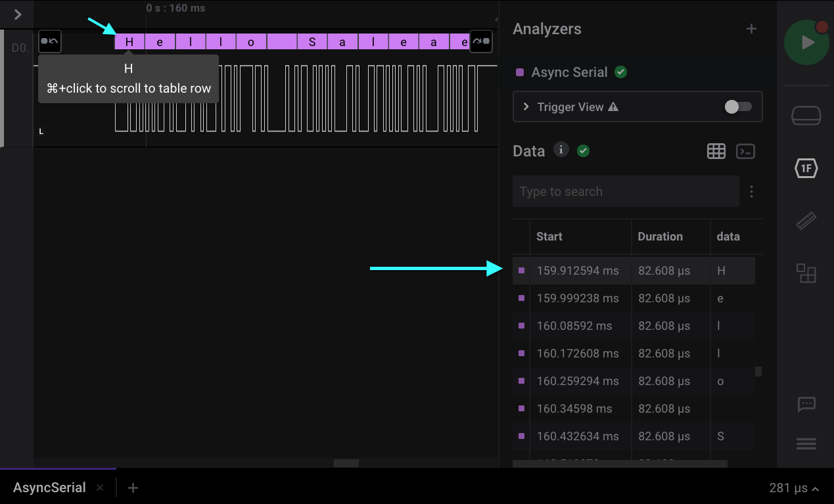
Task: Click the Type to search field
Action: click(624, 191)
